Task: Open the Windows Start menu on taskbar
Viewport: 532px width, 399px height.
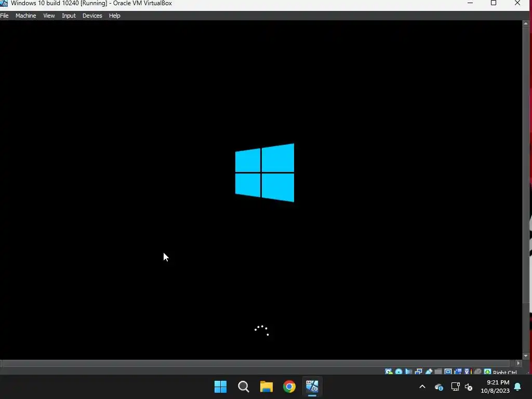Action: 220,387
